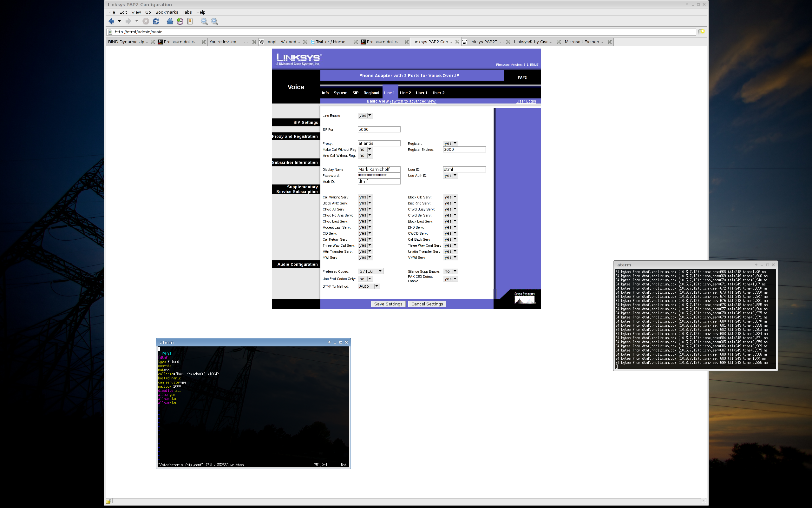Reload the page with refresh icon

pyautogui.click(x=156, y=21)
